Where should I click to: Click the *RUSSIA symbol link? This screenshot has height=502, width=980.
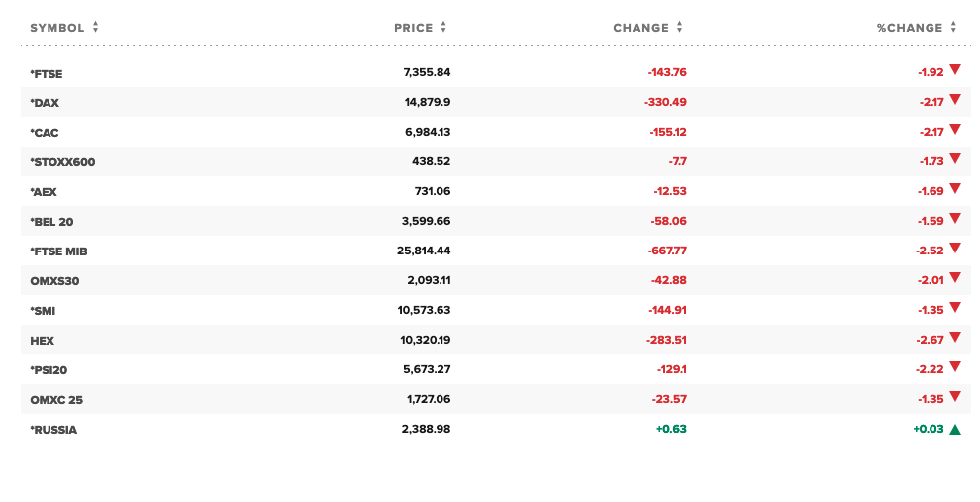click(53, 430)
